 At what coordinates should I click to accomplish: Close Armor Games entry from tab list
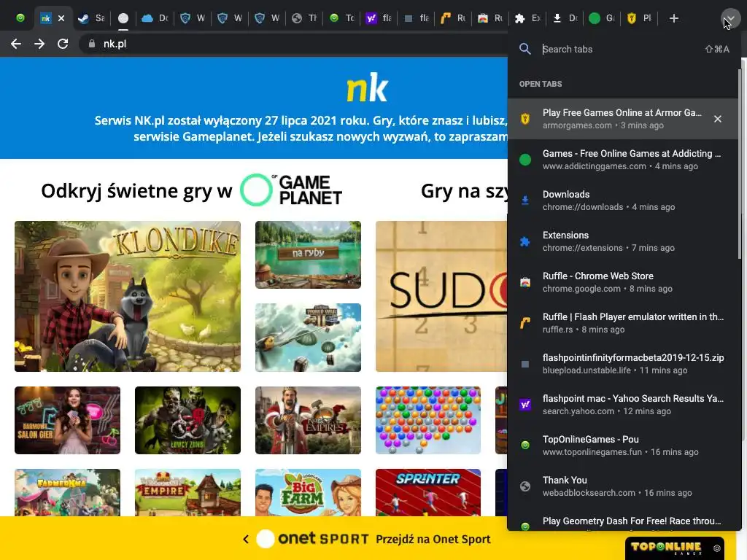tap(718, 119)
